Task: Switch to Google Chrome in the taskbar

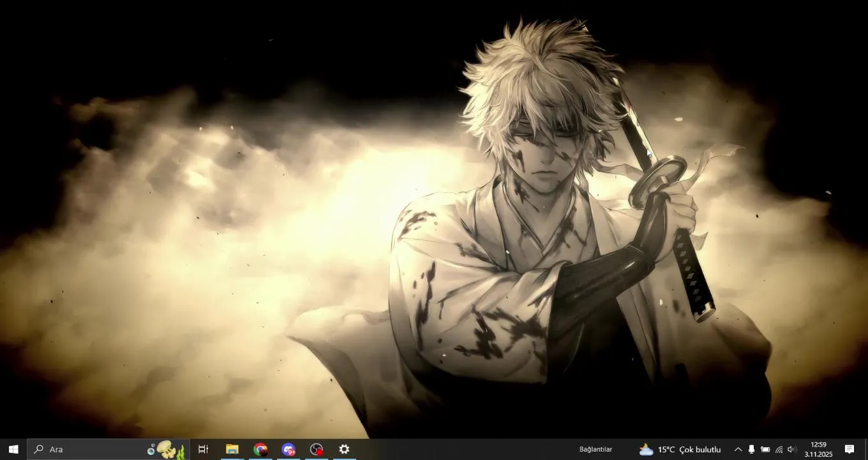Action: coord(260,449)
